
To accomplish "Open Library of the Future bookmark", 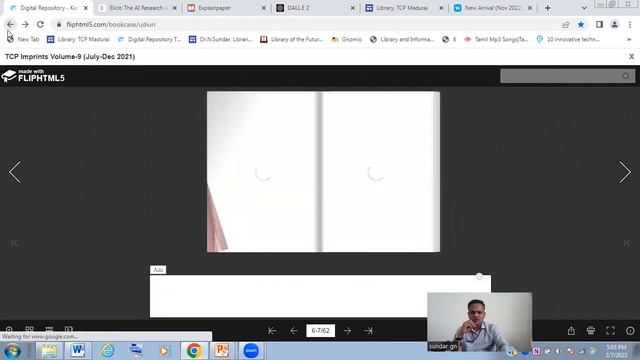I will tap(292, 40).
